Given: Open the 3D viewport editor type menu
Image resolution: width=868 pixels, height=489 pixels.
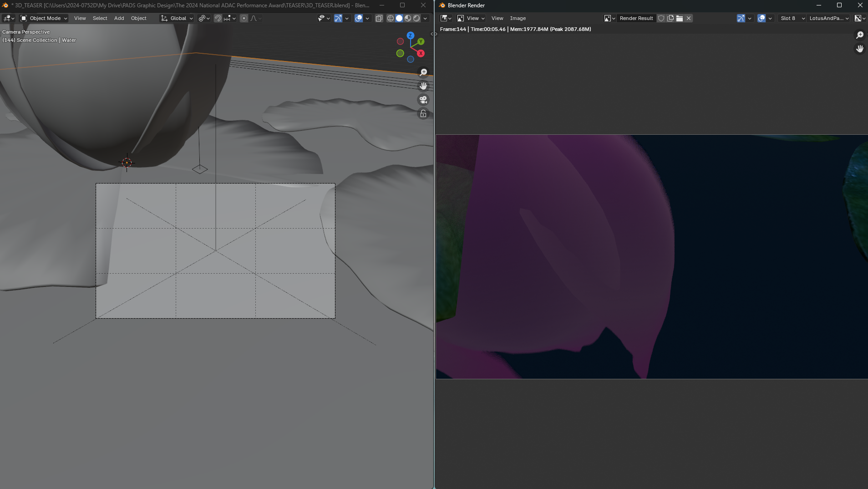Looking at the screenshot, I should pos(8,18).
